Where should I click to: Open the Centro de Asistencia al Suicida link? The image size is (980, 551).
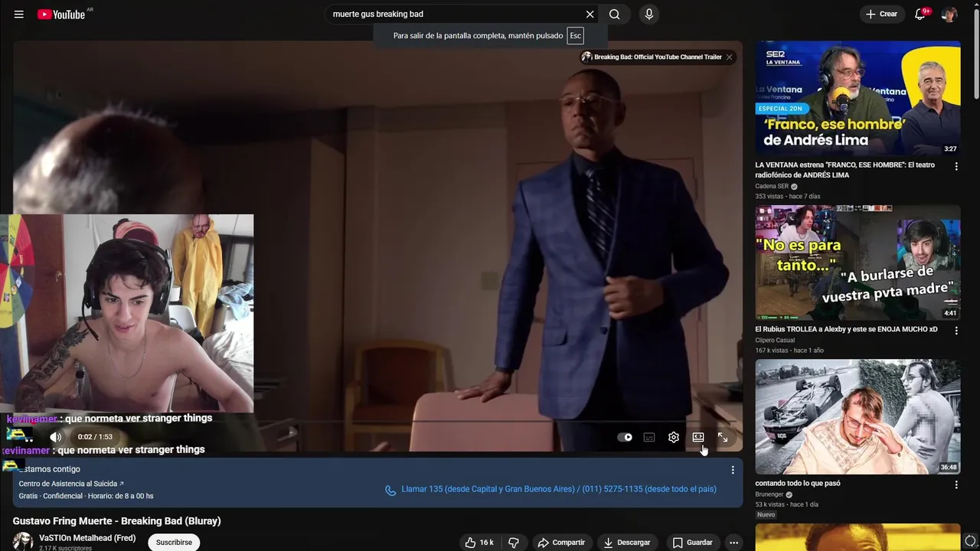(71, 484)
